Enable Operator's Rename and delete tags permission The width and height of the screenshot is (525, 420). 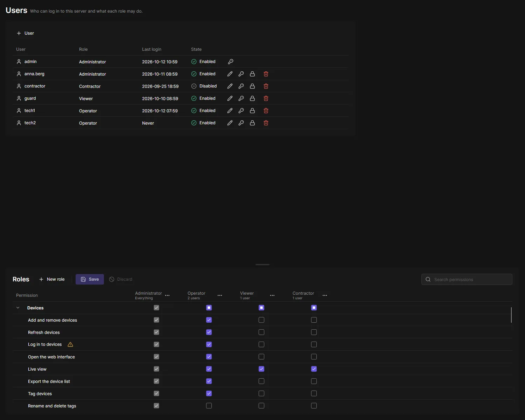pos(209,406)
